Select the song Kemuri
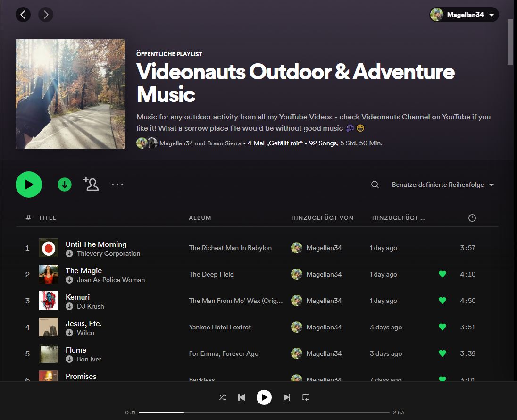517x420 pixels. [x=77, y=297]
